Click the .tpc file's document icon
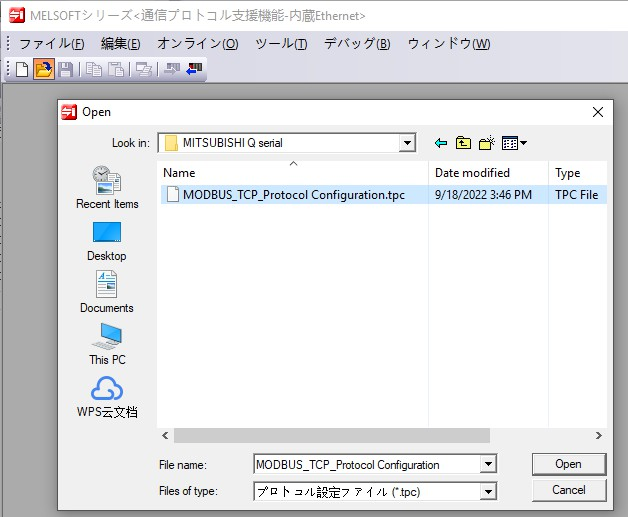Image resolution: width=628 pixels, height=517 pixels. 173,195
